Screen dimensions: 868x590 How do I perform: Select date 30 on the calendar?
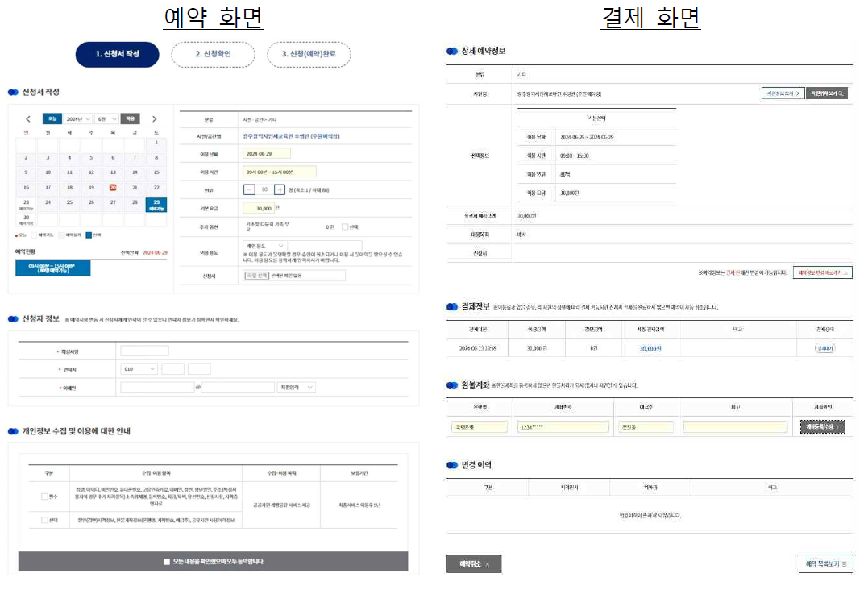pyautogui.click(x=26, y=219)
